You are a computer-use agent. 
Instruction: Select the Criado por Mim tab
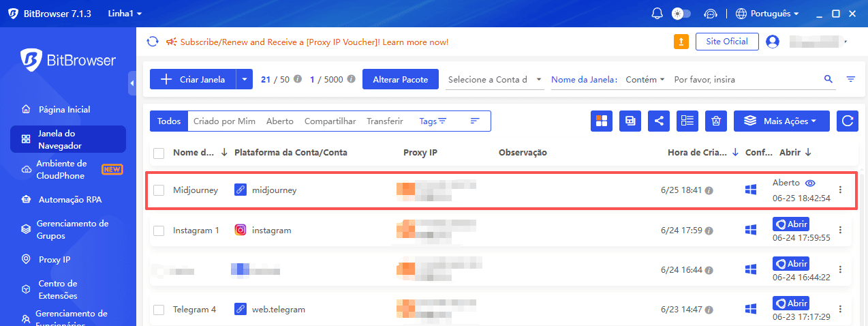click(224, 121)
